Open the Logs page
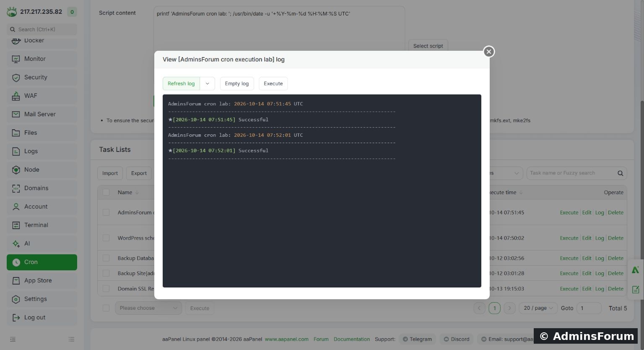Image resolution: width=644 pixels, height=350 pixels. tap(42, 151)
